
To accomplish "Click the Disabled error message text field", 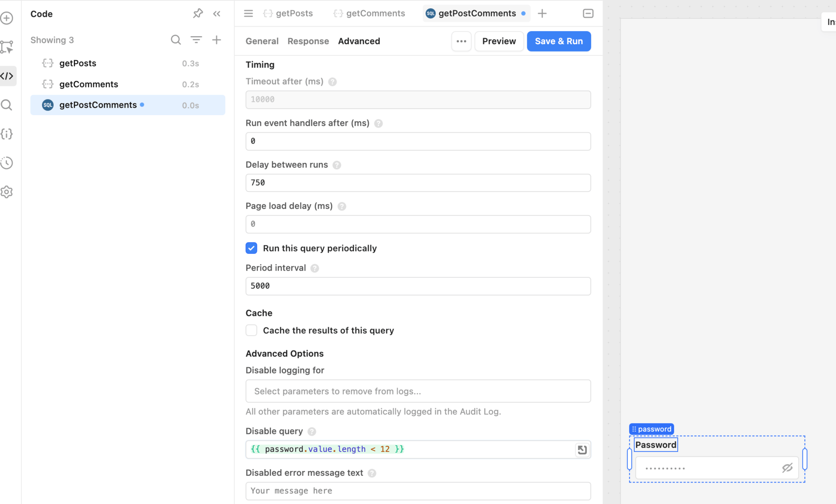I will (x=418, y=491).
